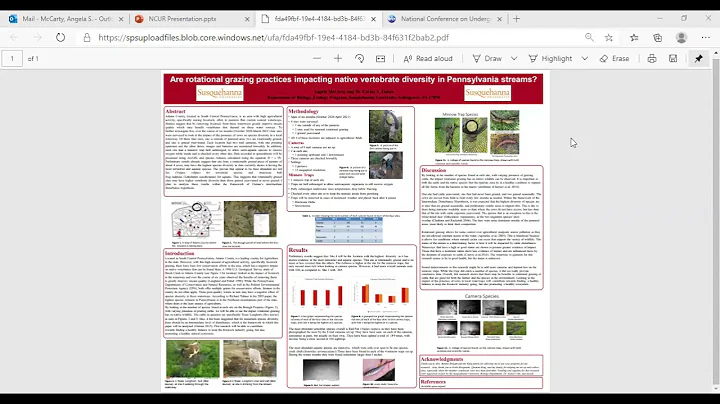The height and width of the screenshot is (404, 720).
Task: Restore down the browser window
Action: 684,18
